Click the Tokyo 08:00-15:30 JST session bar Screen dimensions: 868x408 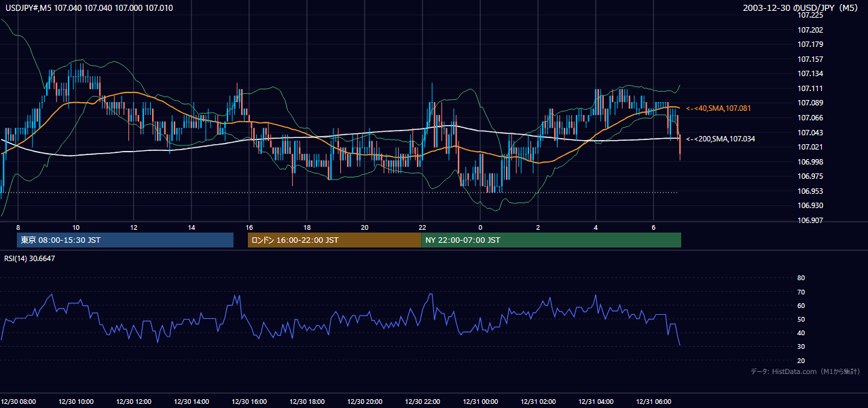tap(125, 240)
